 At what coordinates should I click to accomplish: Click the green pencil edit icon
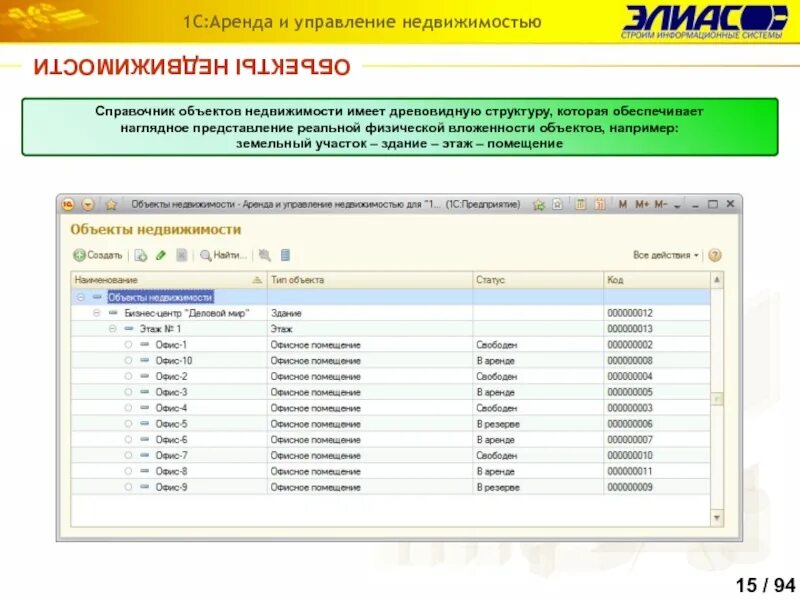click(161, 255)
